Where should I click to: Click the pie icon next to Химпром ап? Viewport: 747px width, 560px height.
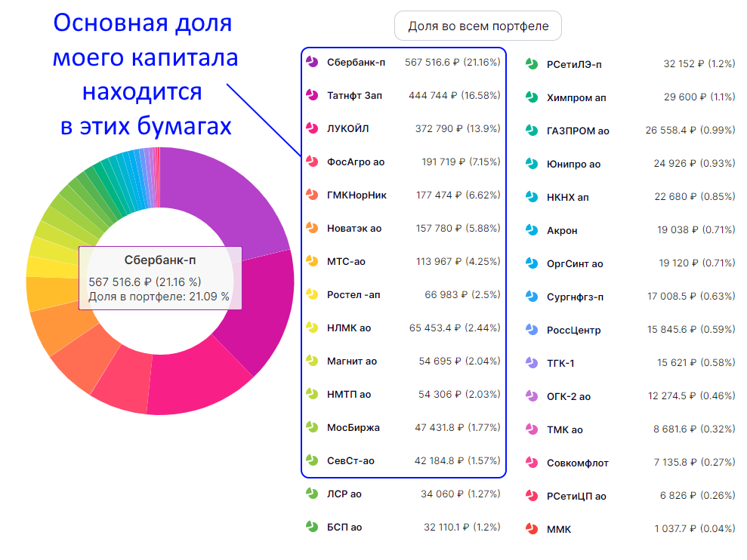tap(532, 97)
